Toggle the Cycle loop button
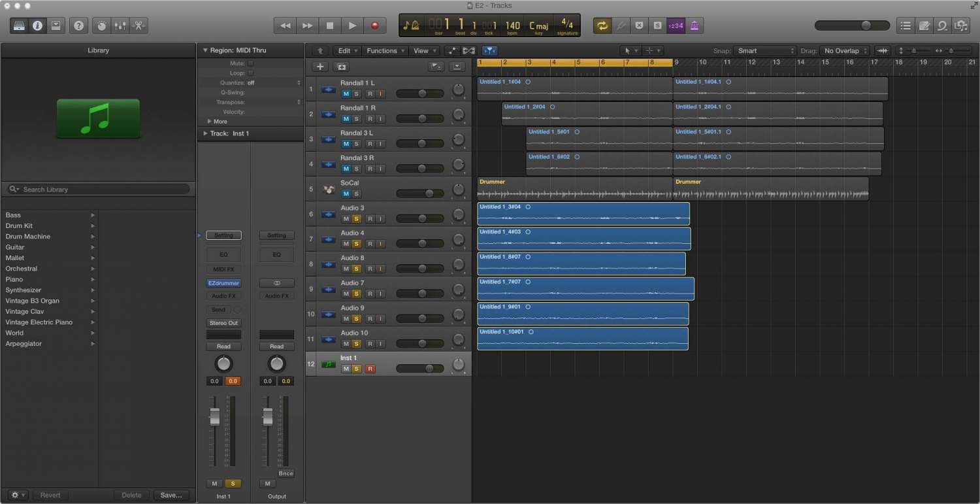Screen dimensions: 980x504 602,25
